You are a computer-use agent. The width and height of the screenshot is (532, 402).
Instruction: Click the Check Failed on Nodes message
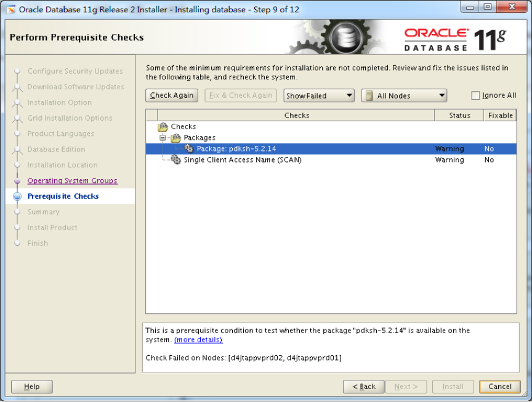pos(244,358)
